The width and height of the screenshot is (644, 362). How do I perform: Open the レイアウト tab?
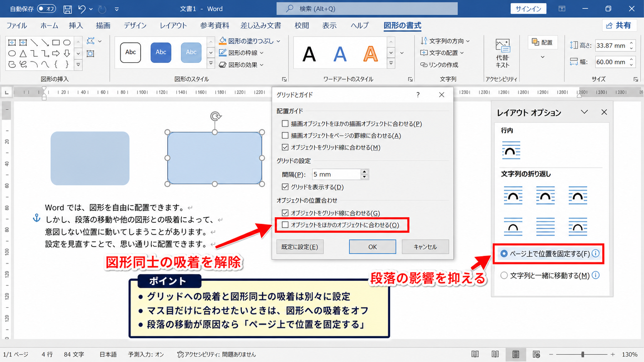point(173,25)
